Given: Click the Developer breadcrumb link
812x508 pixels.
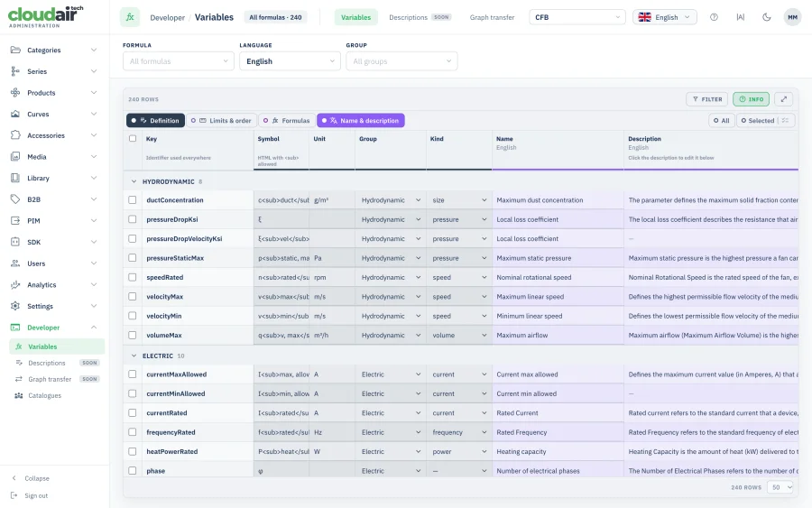Looking at the screenshot, I should click(167, 18).
